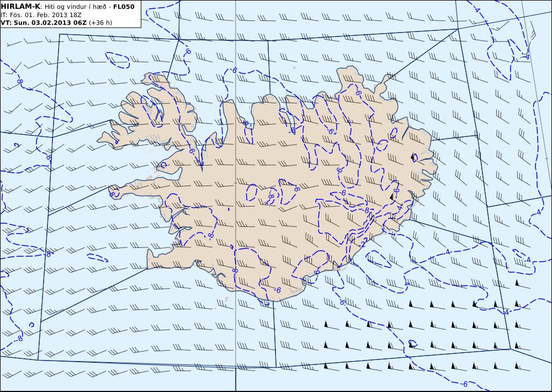Click the '(+36 h)' forecast offset text
The height and width of the screenshot is (392, 552).
[100, 23]
